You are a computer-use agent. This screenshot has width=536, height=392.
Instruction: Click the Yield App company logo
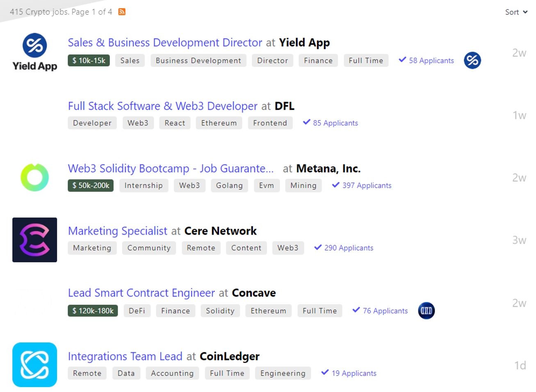pos(35,52)
